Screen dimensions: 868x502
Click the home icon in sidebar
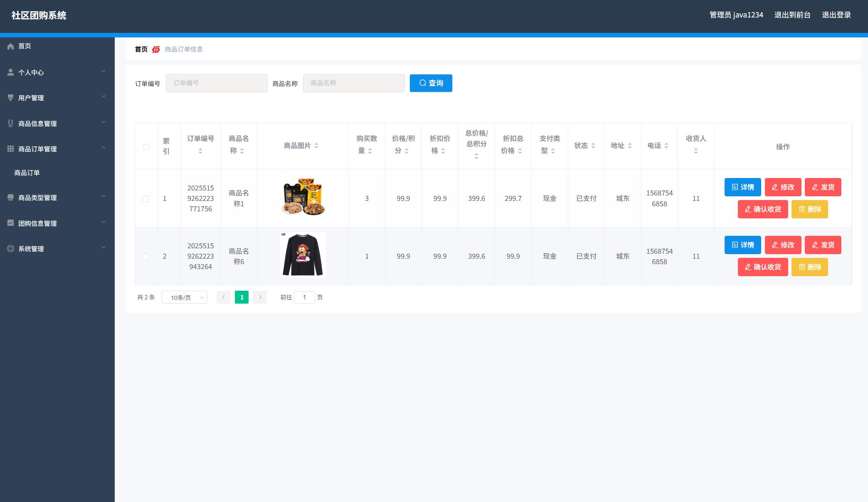click(x=11, y=46)
